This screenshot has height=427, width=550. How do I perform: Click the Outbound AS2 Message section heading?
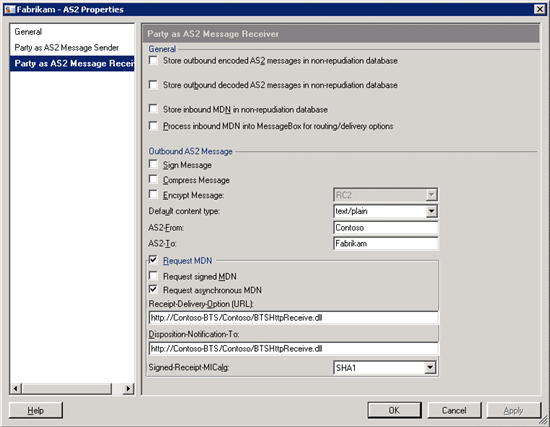(190, 151)
